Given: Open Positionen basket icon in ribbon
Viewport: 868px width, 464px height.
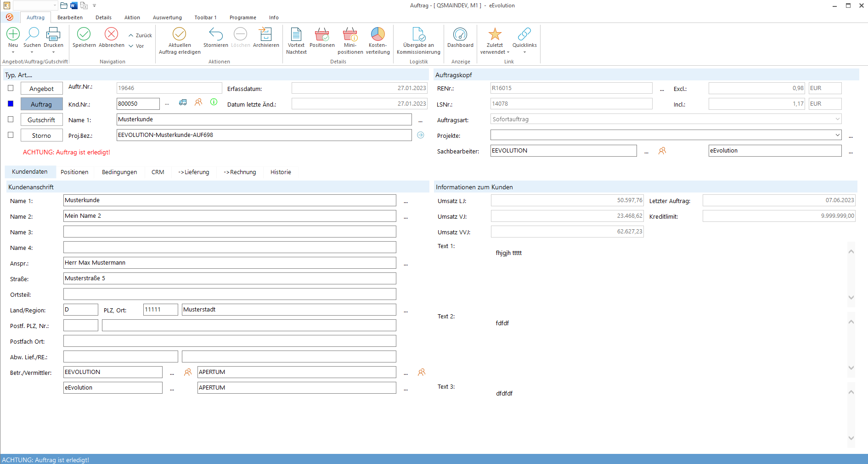Looking at the screenshot, I should (322, 34).
